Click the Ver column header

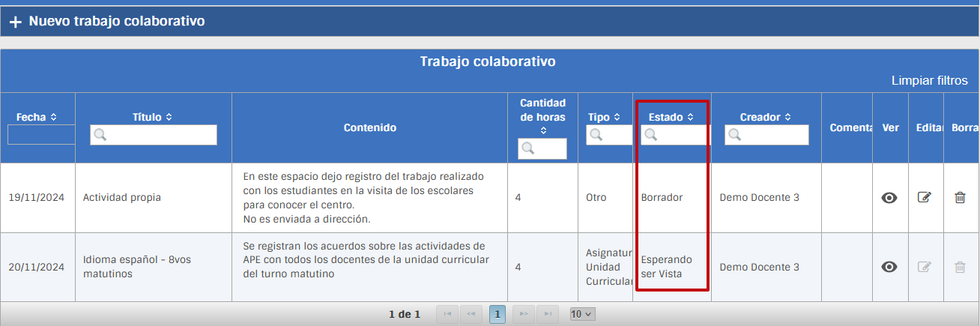point(890,127)
